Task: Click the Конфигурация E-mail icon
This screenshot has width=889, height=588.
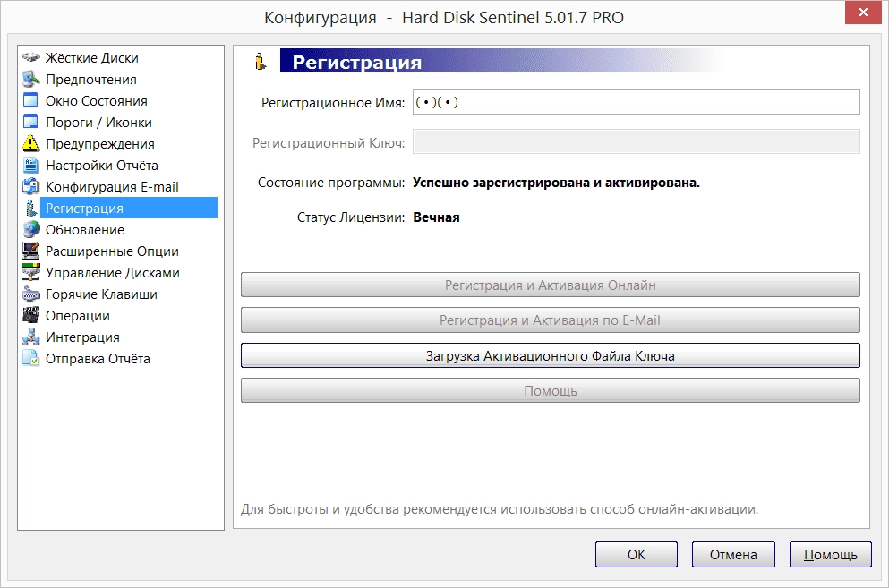Action: pyautogui.click(x=30, y=186)
